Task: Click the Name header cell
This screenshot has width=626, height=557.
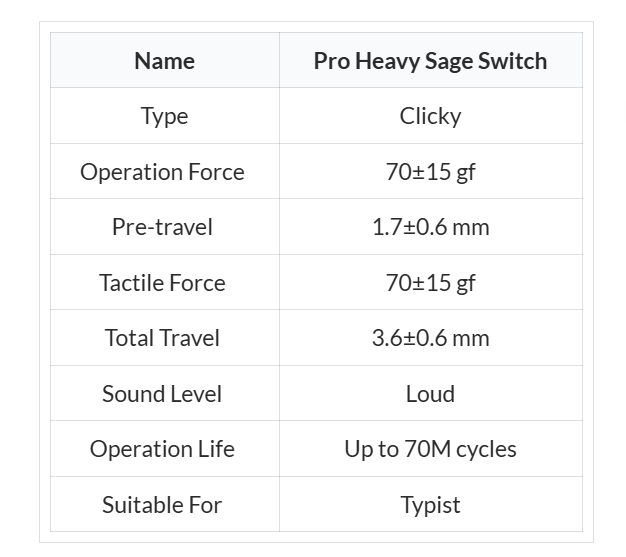Action: click(164, 61)
